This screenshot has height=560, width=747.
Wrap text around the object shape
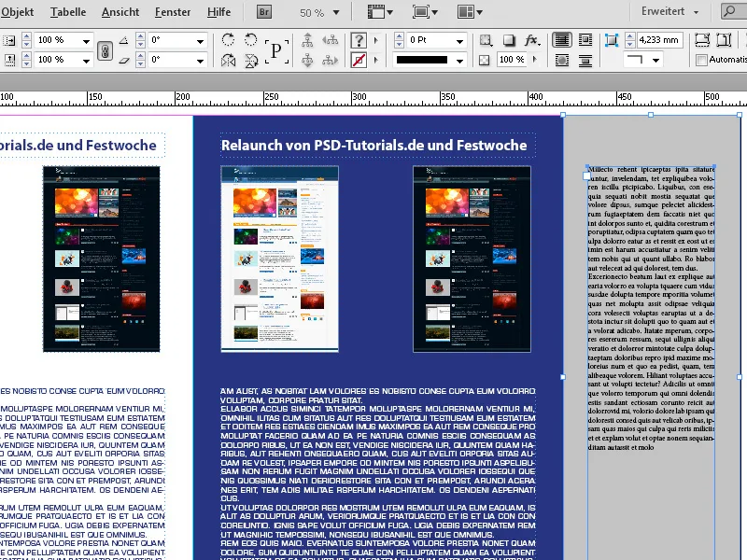(562, 61)
